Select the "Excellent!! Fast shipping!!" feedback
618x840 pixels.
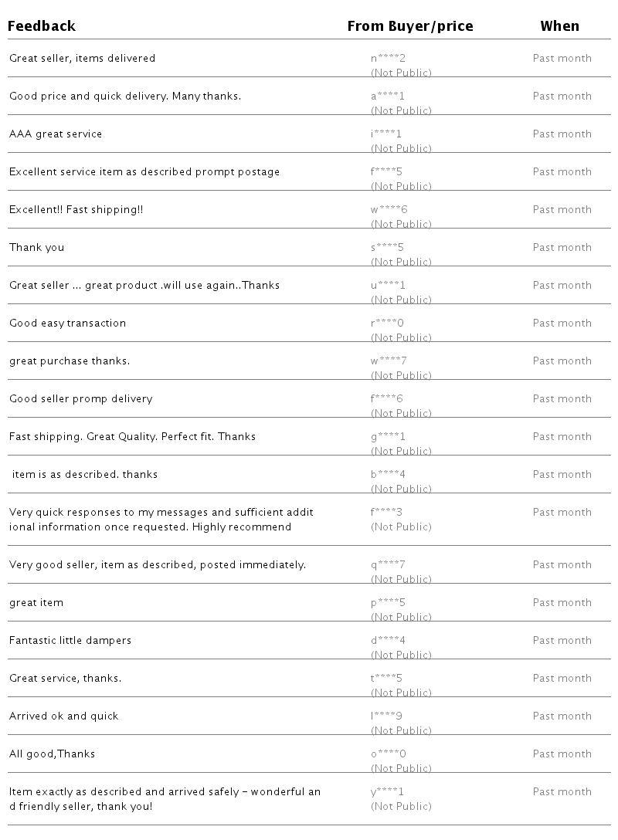tap(76, 210)
